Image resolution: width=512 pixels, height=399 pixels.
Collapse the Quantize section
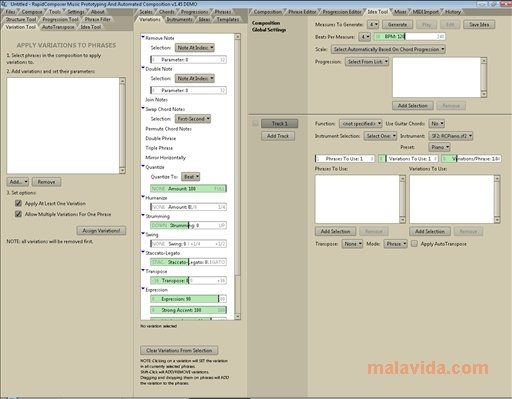point(143,166)
